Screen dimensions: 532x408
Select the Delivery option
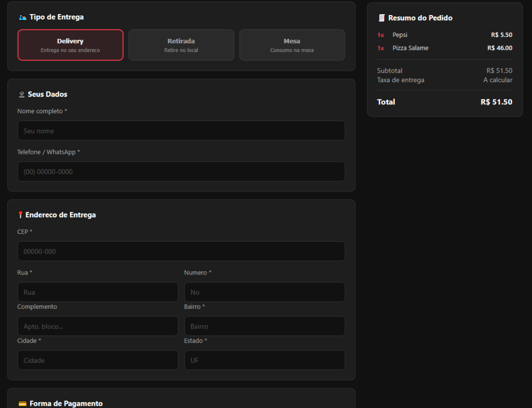coord(70,45)
